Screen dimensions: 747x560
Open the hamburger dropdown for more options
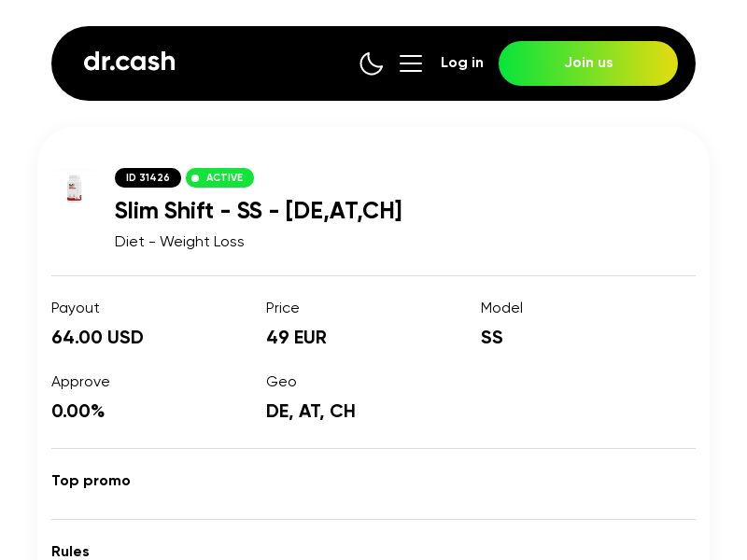tap(411, 63)
